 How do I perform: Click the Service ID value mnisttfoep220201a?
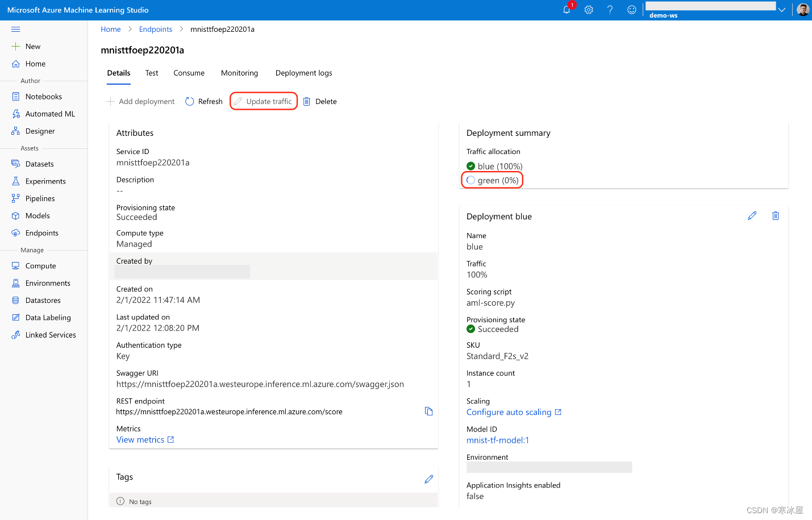[x=153, y=163]
